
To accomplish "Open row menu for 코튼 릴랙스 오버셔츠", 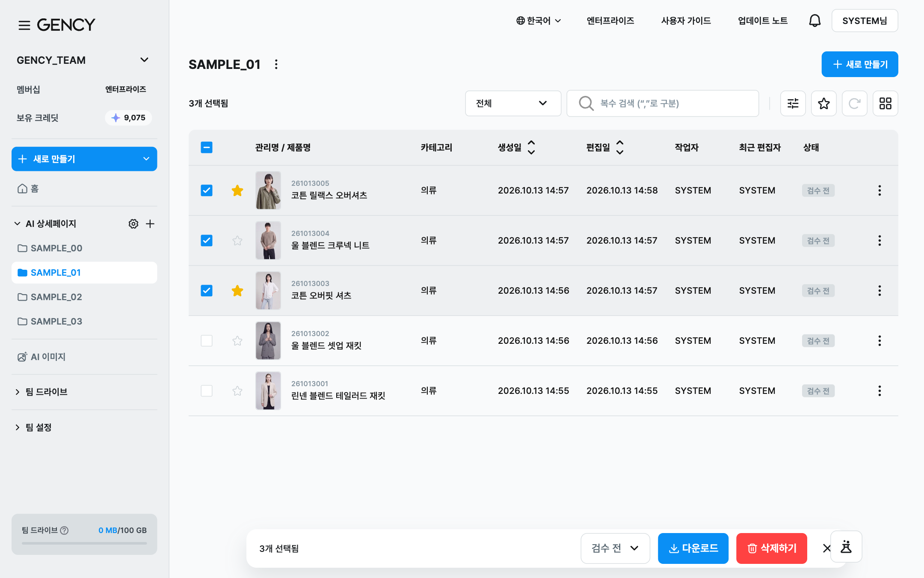I will tap(880, 191).
